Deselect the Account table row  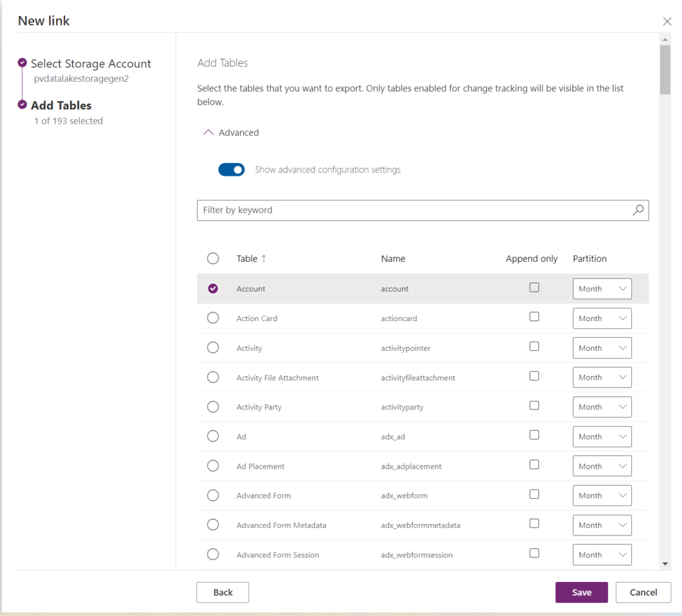click(x=212, y=288)
